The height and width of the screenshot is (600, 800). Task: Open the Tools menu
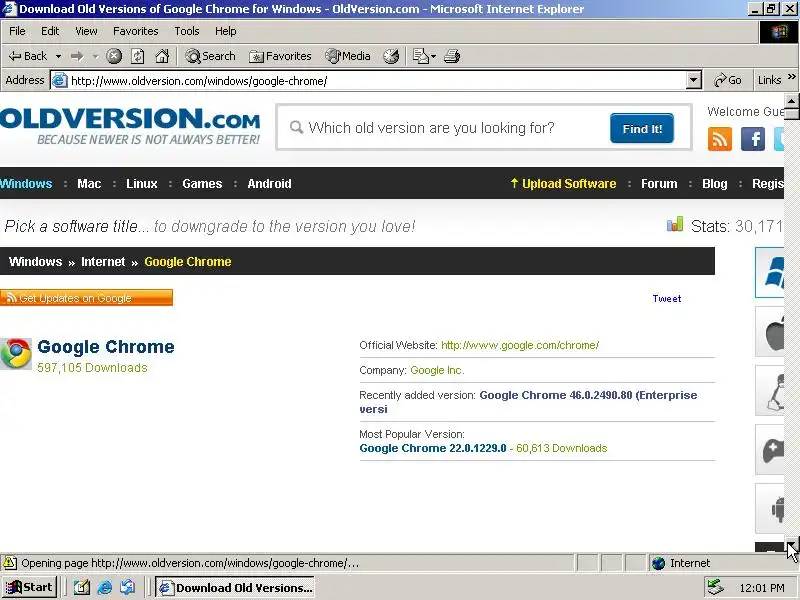tap(187, 31)
